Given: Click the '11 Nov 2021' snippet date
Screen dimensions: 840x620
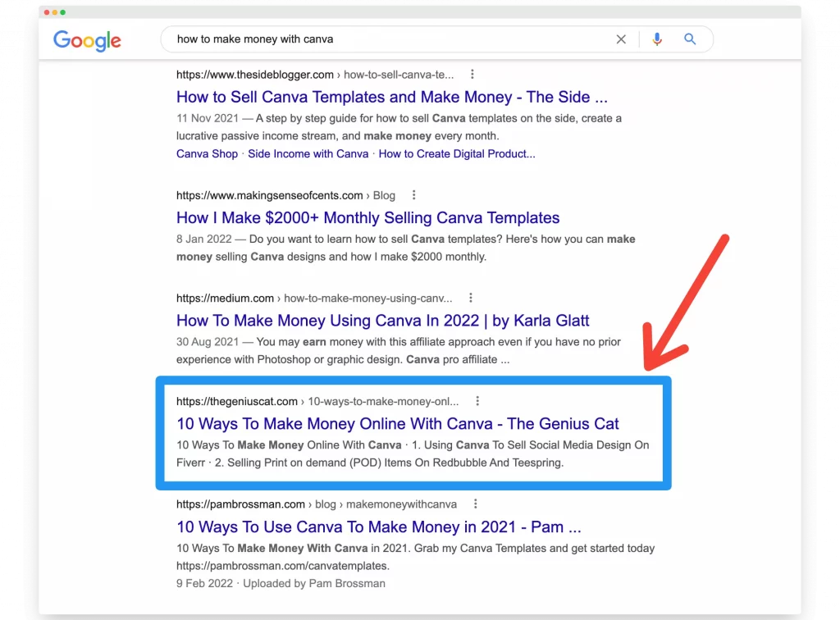Looking at the screenshot, I should coord(208,118).
